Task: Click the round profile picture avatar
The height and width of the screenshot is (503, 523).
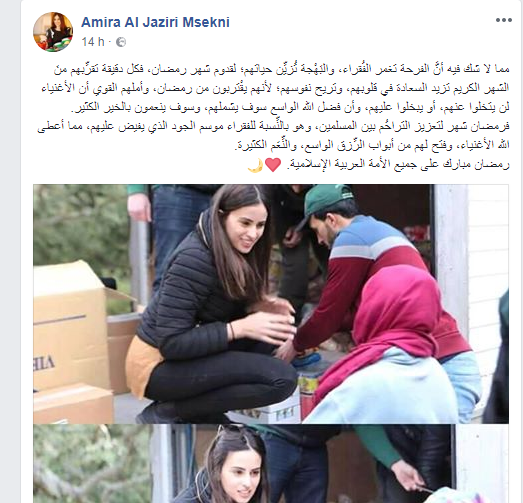Action: click(53, 32)
